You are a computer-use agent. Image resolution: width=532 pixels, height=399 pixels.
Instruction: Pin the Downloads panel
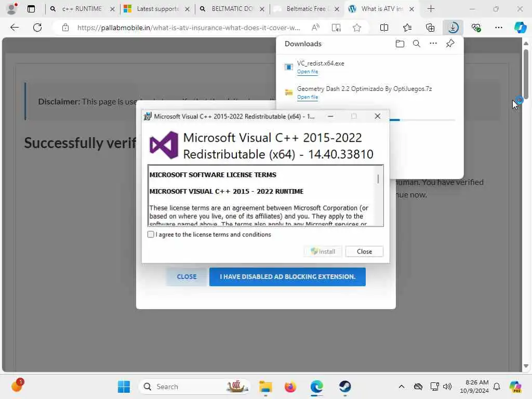tap(450, 44)
